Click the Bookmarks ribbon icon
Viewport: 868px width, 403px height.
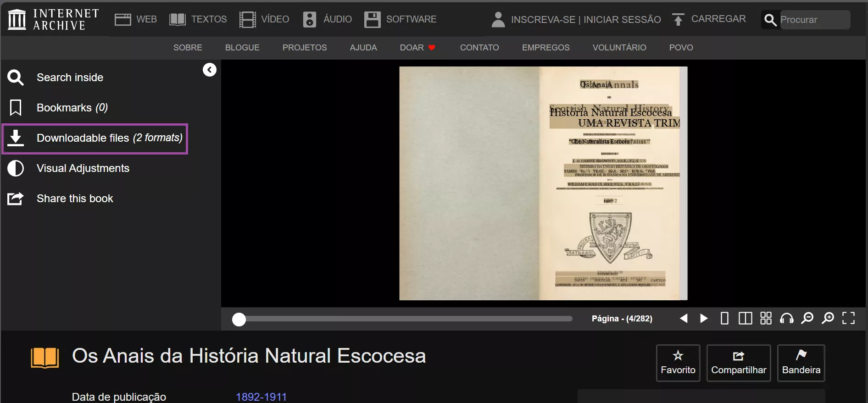point(15,108)
